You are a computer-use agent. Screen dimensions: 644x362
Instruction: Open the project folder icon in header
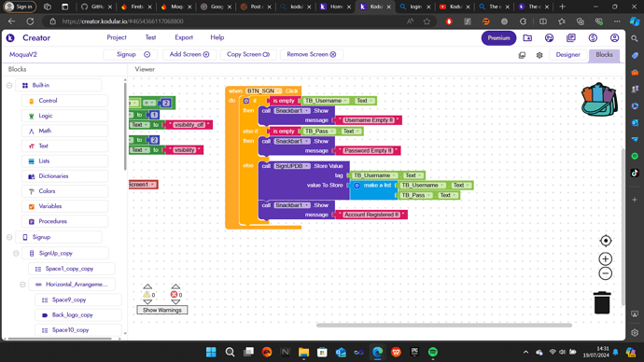(527, 37)
